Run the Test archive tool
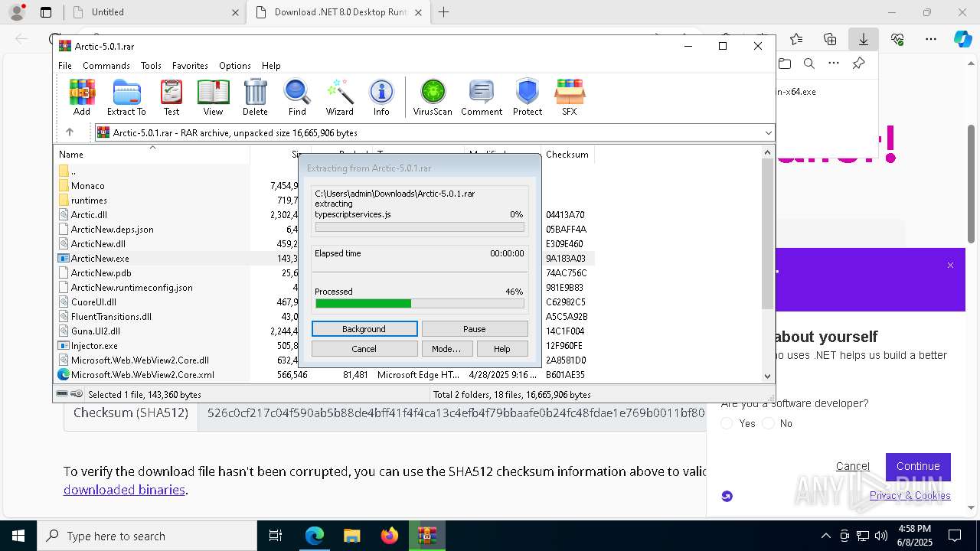980x551 pixels. [171, 97]
